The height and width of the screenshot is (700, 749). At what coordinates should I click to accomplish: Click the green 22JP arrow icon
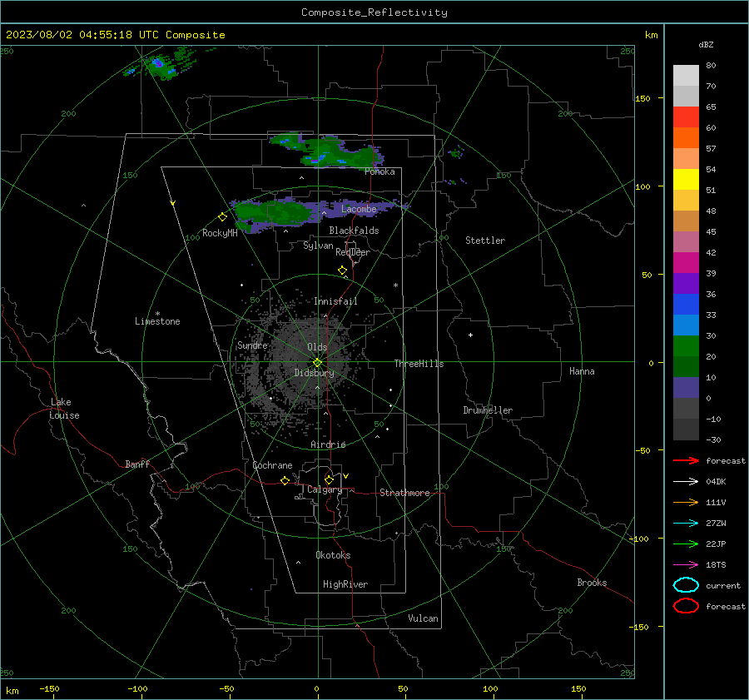coord(686,544)
